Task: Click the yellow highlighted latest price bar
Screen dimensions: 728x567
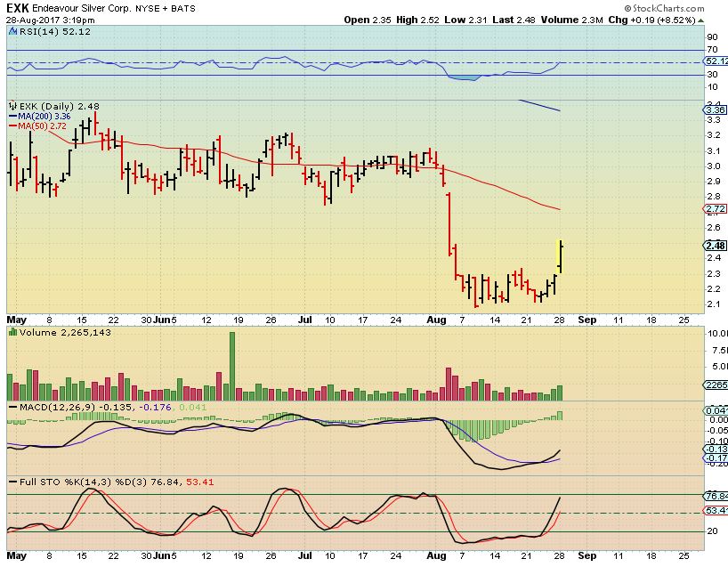Action: [x=560, y=256]
